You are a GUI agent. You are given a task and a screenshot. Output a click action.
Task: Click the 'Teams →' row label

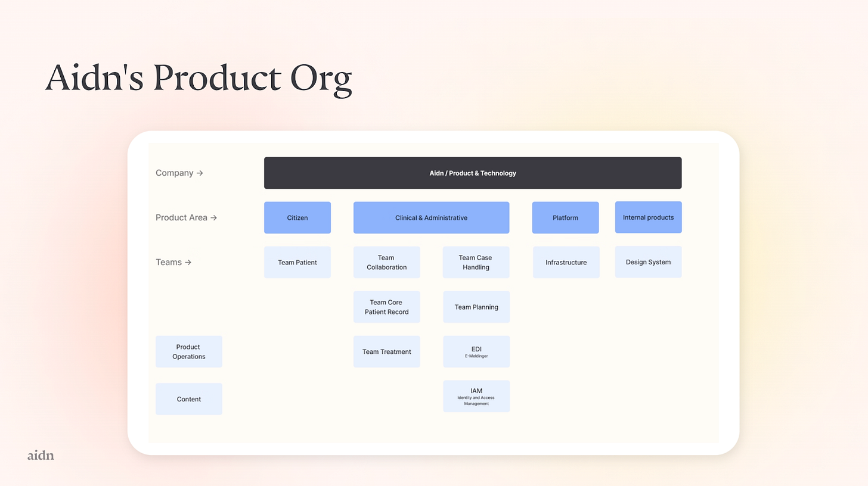pyautogui.click(x=173, y=262)
